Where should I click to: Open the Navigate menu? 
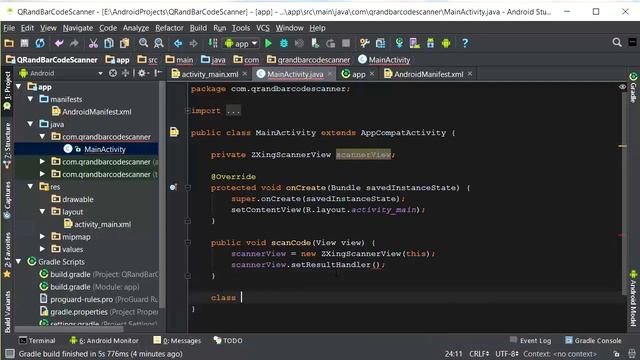coord(78,28)
